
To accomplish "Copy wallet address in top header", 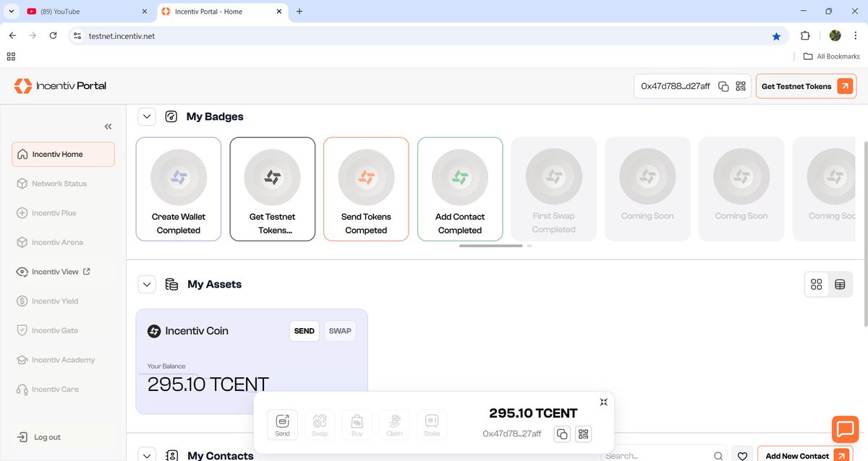I will (x=723, y=86).
